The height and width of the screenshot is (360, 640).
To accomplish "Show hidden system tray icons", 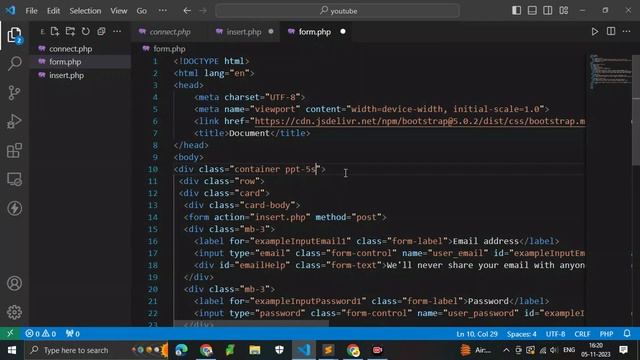I will pos(506,350).
